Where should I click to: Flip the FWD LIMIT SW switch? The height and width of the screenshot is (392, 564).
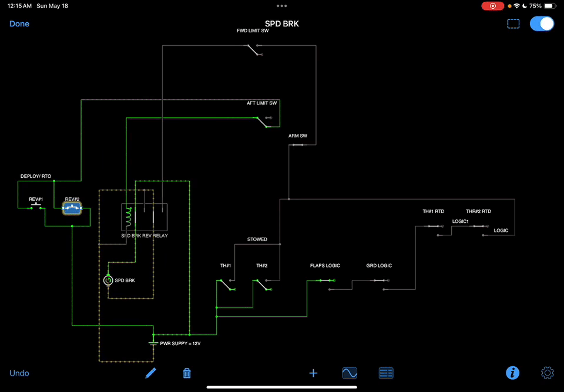[254, 50]
